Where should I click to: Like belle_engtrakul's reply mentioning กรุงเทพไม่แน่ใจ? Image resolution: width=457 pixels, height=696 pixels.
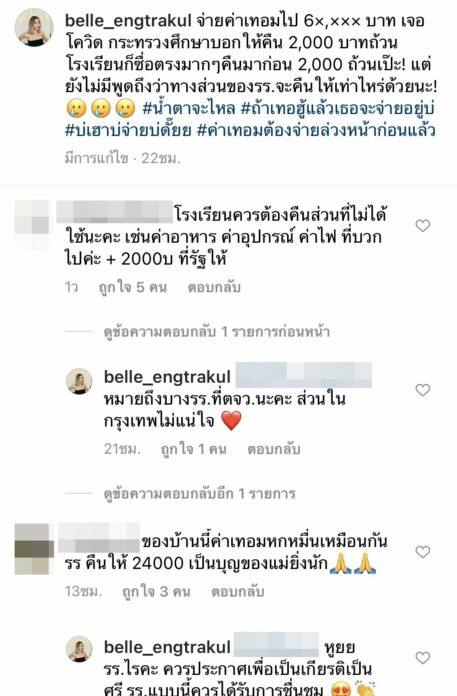pyautogui.click(x=422, y=390)
